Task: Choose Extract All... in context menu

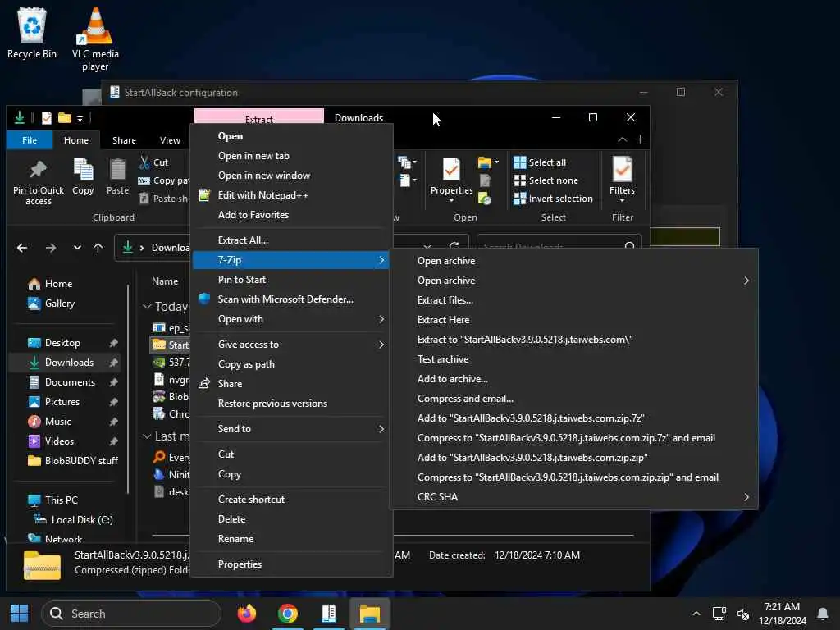Action: tap(291, 240)
